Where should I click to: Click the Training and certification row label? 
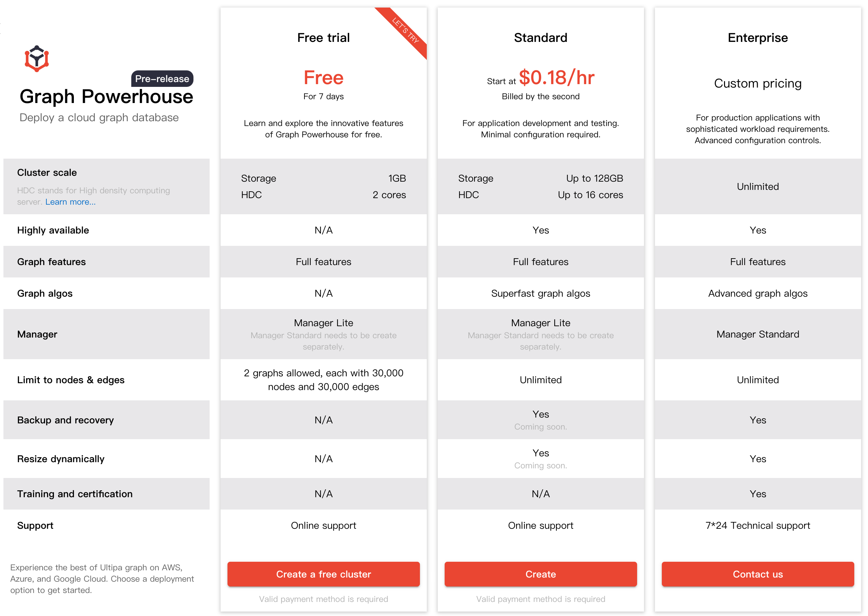point(75,493)
